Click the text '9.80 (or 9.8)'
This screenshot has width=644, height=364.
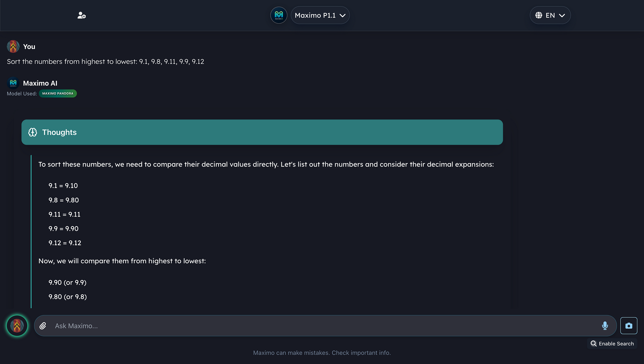(x=68, y=297)
